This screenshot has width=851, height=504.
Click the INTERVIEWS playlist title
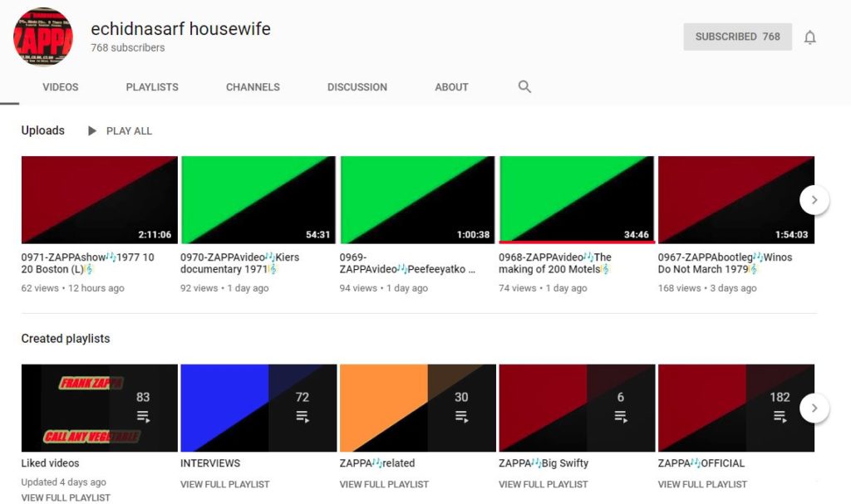coord(210,462)
